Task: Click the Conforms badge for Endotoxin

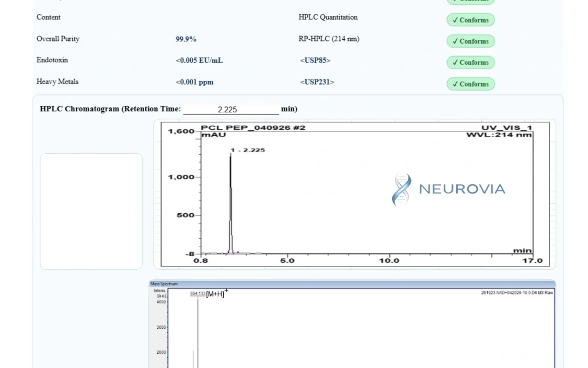Action: pyautogui.click(x=470, y=62)
